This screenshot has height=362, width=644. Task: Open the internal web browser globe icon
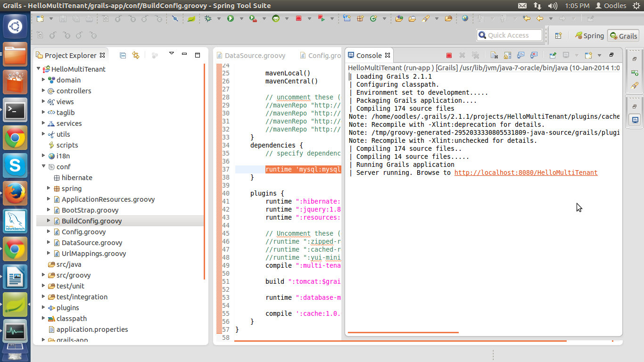tap(465, 18)
